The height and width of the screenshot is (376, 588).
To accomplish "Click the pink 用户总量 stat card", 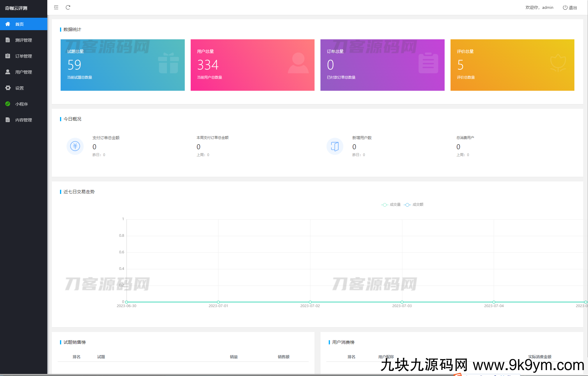I will [252, 65].
